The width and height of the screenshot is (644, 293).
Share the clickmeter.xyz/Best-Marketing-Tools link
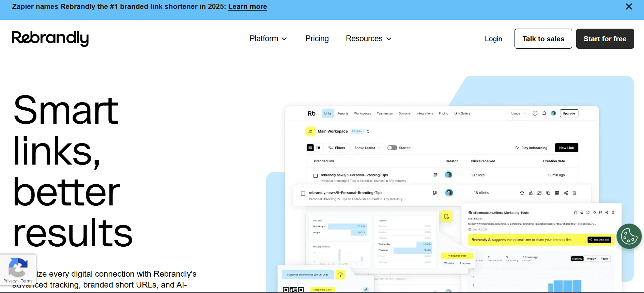(x=607, y=212)
